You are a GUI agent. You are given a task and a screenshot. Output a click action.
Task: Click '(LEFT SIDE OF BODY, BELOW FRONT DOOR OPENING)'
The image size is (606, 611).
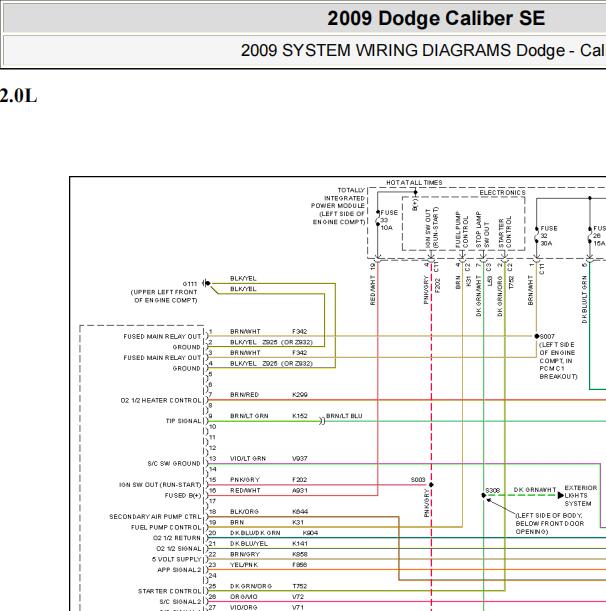pos(549,523)
